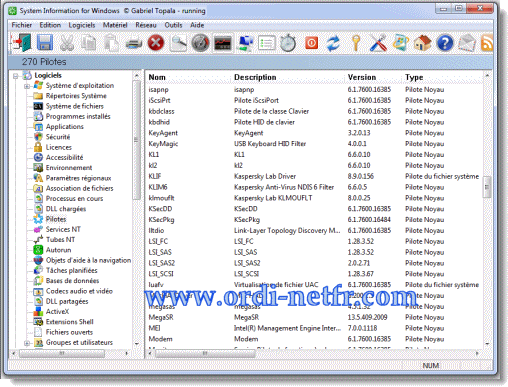Select Processus en cours in tree
Screen dimensions: 508x387
[x=74, y=199]
